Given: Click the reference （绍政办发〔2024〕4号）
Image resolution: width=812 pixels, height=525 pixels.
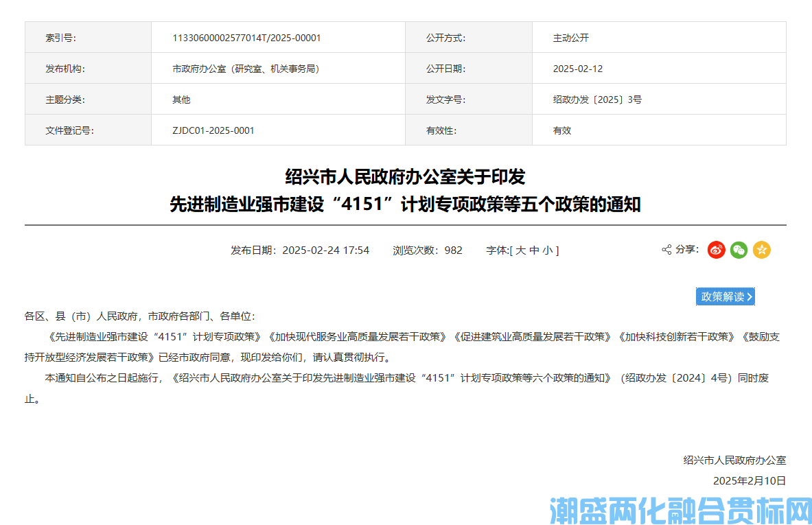Looking at the screenshot, I should point(676,378).
